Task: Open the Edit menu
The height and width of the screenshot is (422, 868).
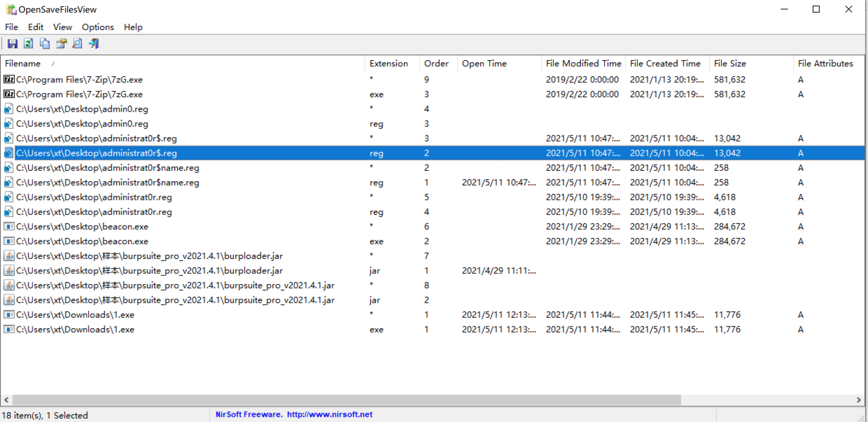Action: [36, 27]
